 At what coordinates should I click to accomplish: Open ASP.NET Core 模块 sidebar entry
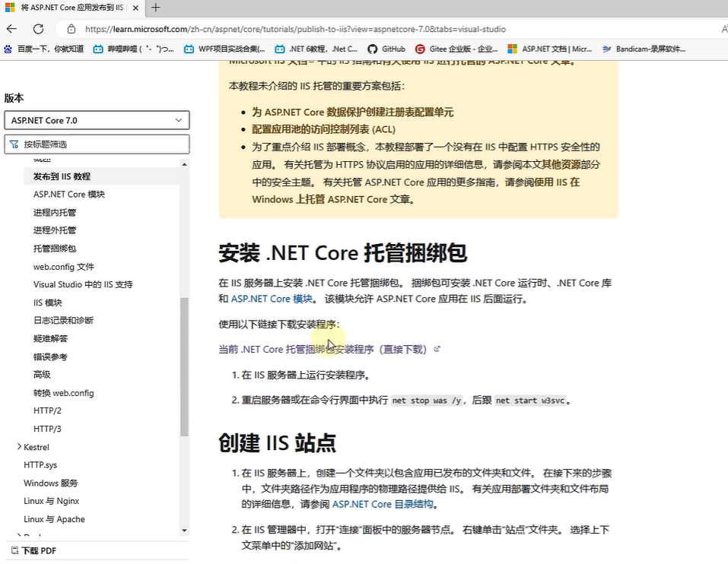[68, 195]
